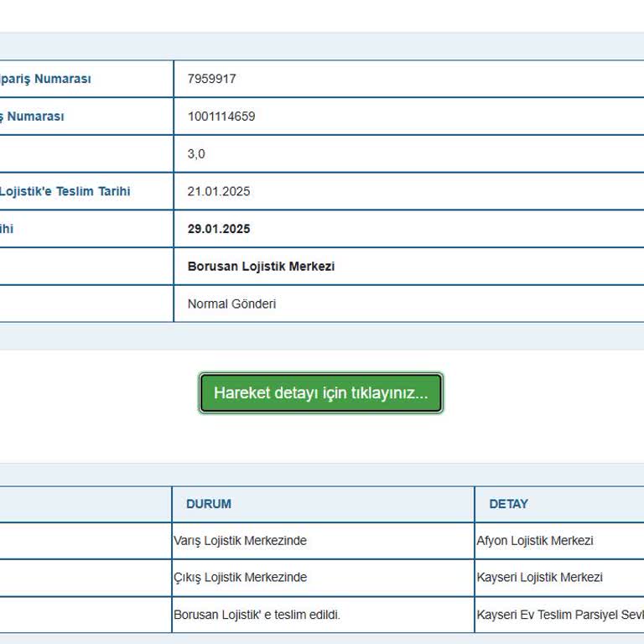Viewport: 644px width, 644px height.
Task: Click the Lojistik'e Teslim Tarihi label
Action: coord(65,191)
